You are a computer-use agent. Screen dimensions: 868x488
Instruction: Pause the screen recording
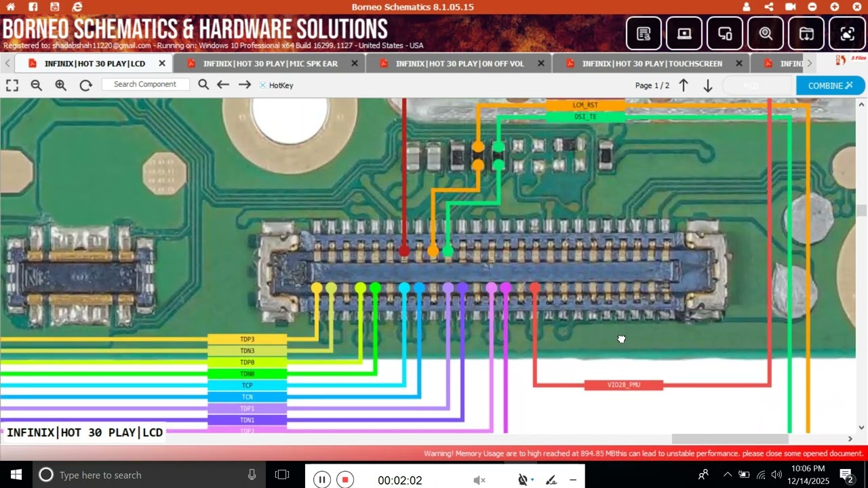point(322,480)
